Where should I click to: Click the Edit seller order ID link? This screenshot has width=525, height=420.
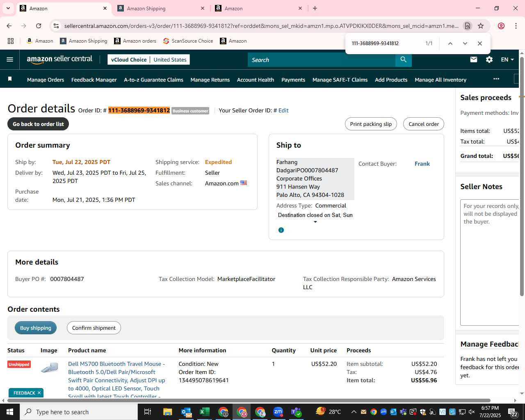coord(283,110)
